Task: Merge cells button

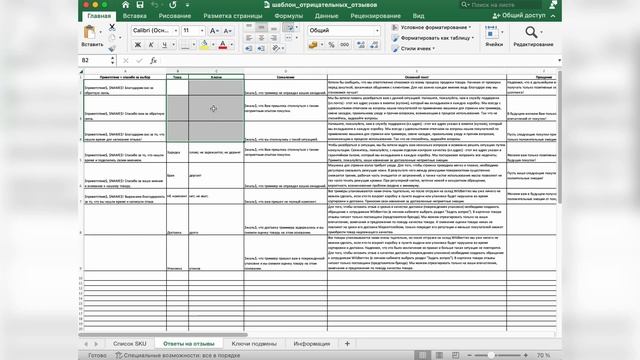Action: click(289, 38)
